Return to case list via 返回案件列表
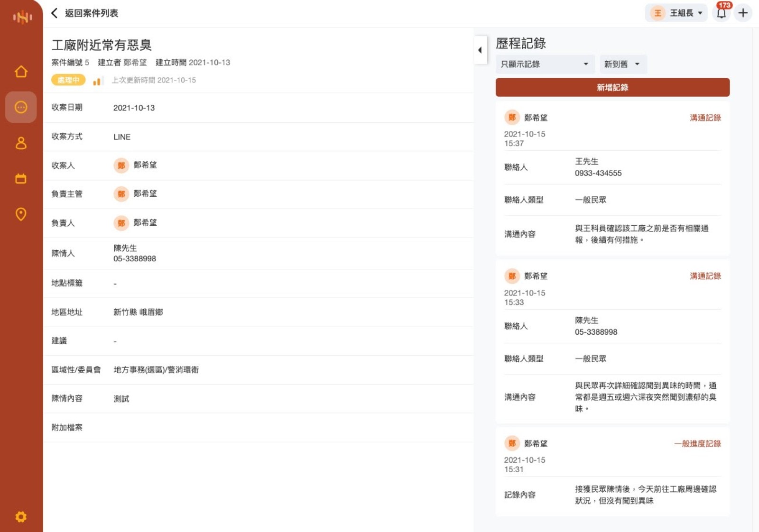The image size is (759, 532). pos(92,13)
